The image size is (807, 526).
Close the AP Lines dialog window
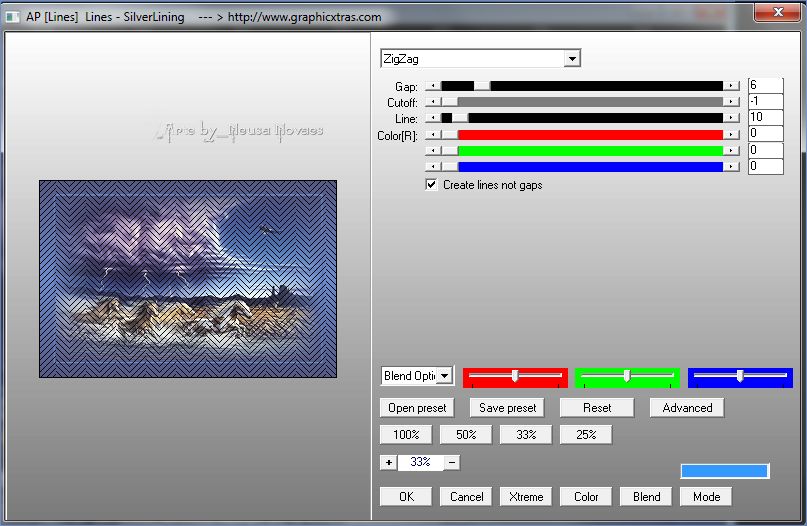coord(777,12)
